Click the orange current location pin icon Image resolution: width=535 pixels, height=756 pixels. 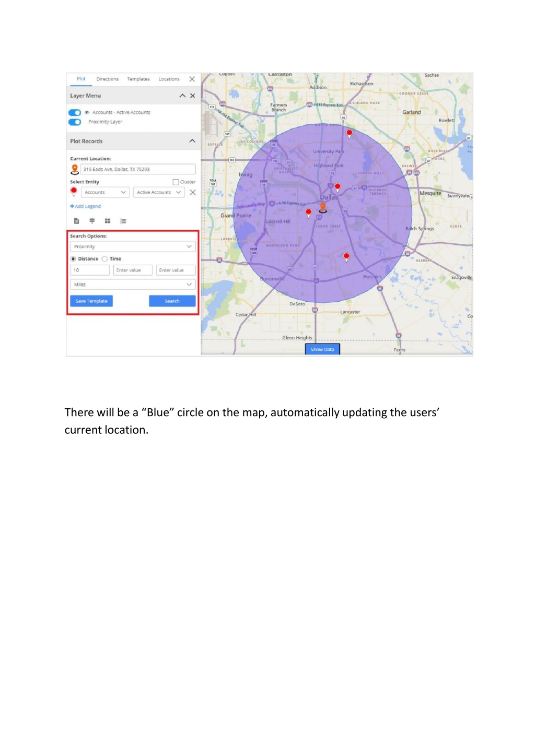pos(75,169)
